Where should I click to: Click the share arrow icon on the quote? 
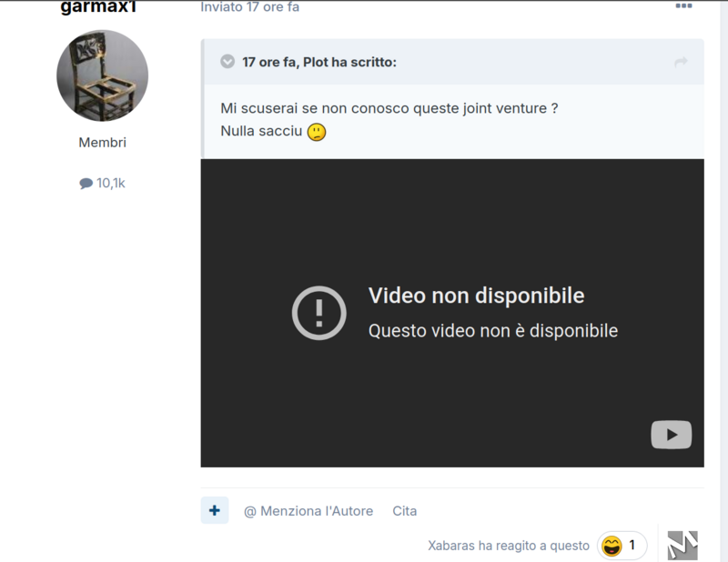(x=680, y=62)
